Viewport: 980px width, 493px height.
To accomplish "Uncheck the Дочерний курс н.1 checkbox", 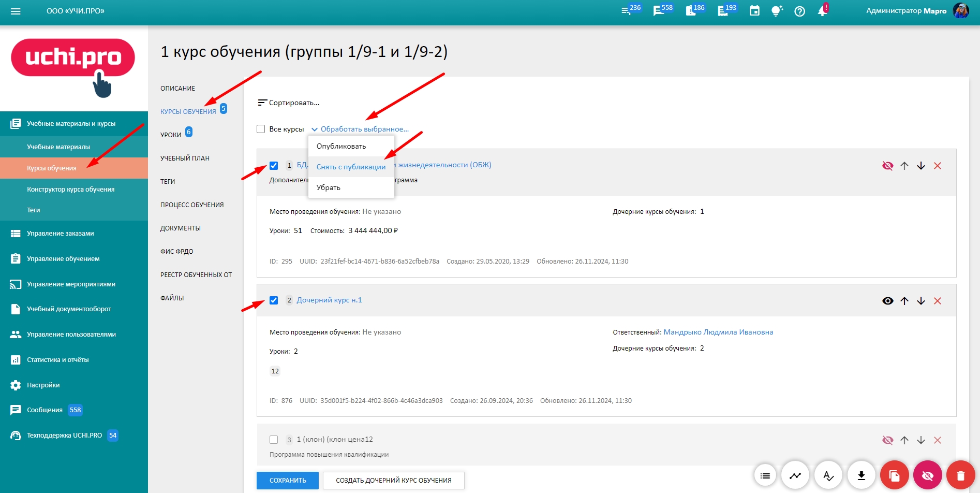I will tap(274, 300).
